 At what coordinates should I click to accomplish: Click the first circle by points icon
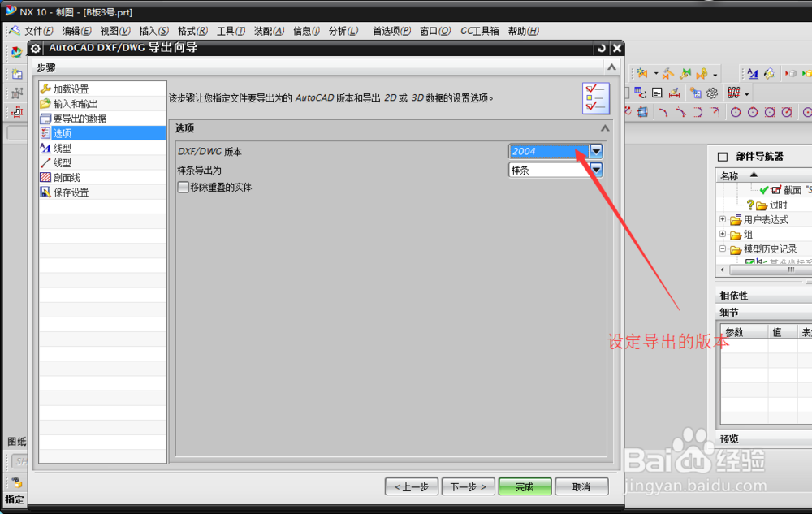tap(736, 112)
